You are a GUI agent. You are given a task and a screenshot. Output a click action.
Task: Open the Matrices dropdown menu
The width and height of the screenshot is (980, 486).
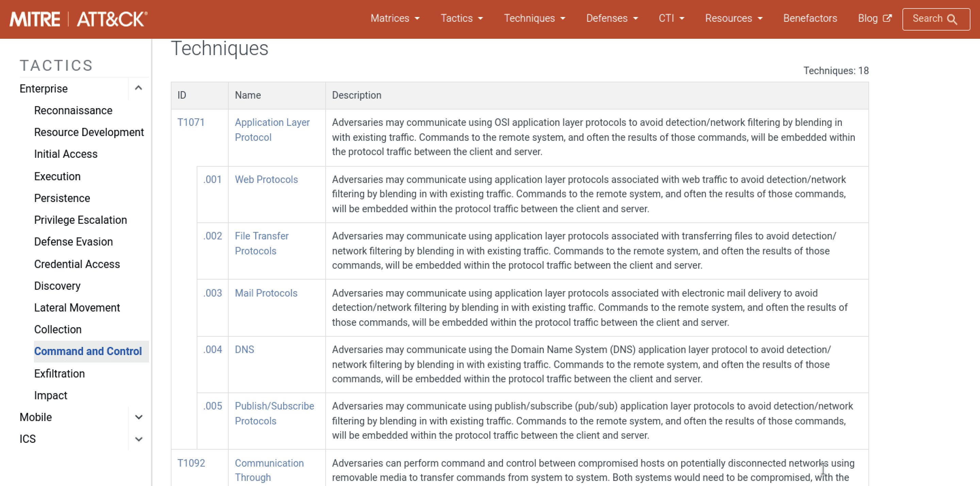pos(395,18)
